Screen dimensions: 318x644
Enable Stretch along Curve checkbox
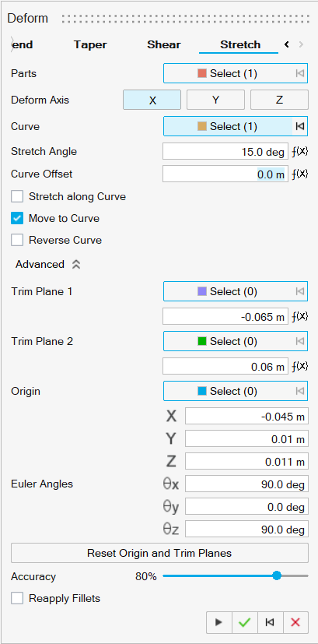pos(17,196)
